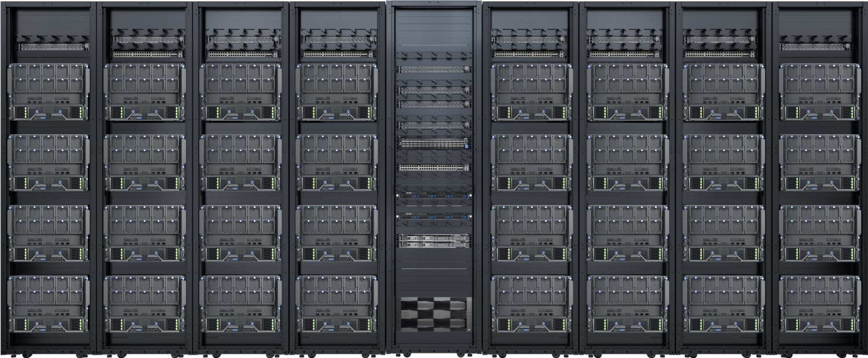Select the third server in the third rack
The image size is (868, 358).
[x=241, y=233]
